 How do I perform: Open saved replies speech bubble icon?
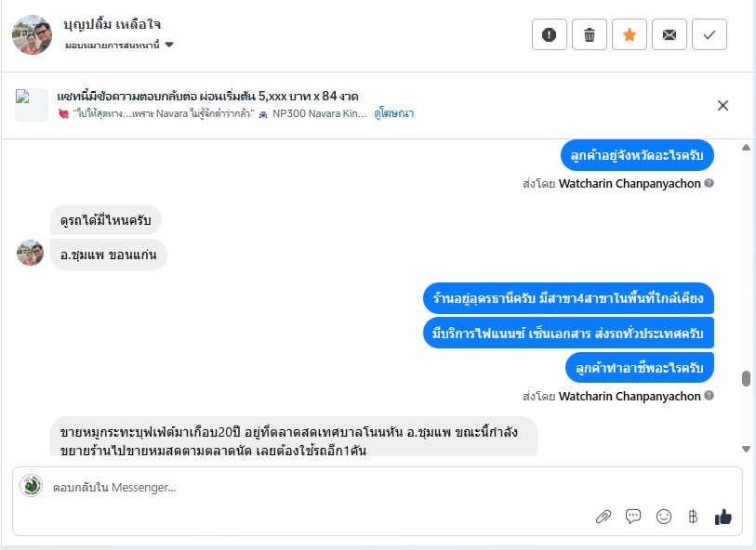[x=633, y=517]
